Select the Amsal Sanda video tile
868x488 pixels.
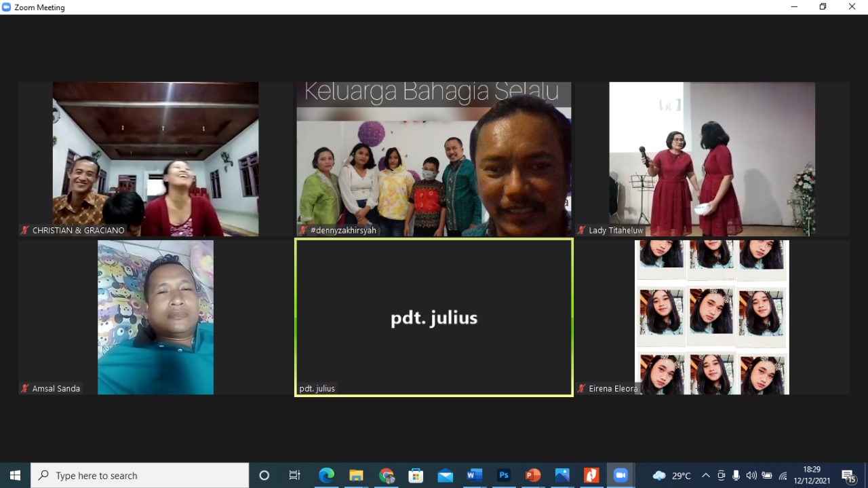click(155, 317)
